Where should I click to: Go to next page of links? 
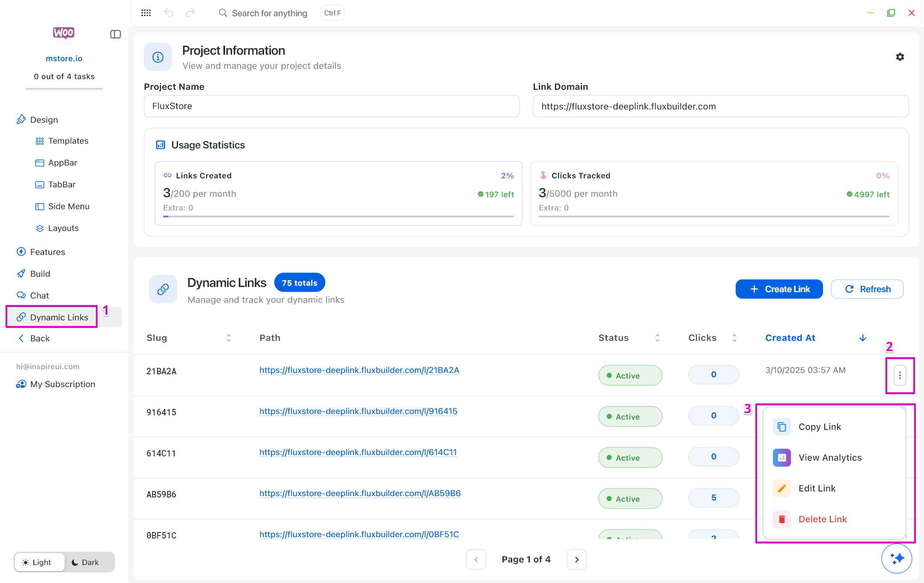pyautogui.click(x=576, y=559)
